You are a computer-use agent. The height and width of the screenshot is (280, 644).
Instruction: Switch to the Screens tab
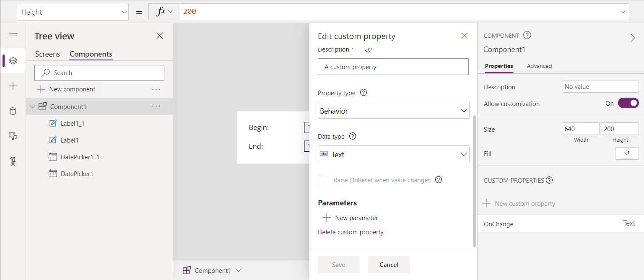[47, 54]
